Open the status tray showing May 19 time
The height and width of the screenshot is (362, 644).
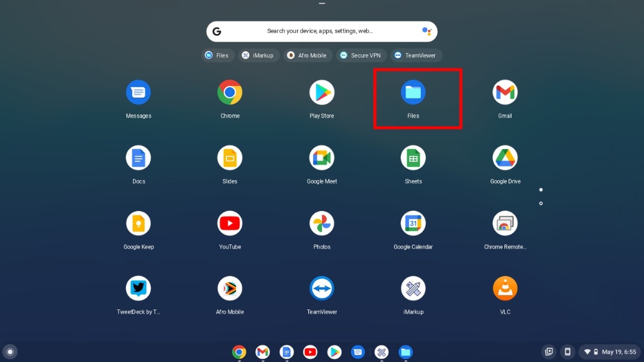(x=611, y=352)
